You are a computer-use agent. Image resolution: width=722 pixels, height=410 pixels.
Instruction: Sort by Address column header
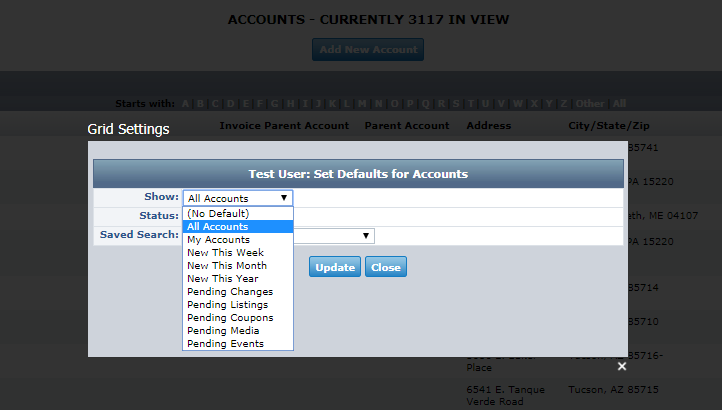tap(489, 126)
